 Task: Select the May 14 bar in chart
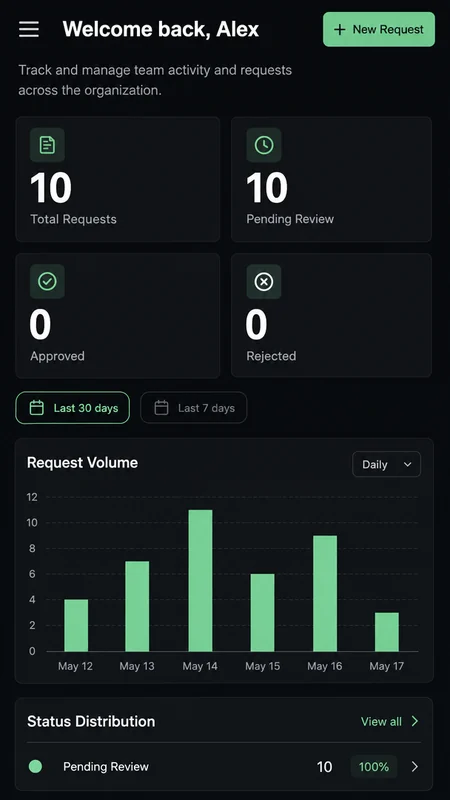(200, 581)
